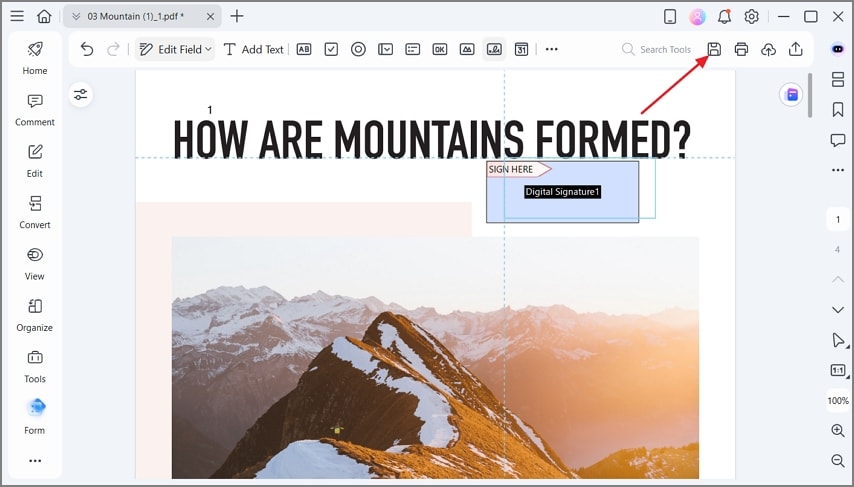
Task: Open the AI assistant icon at top right
Action: tap(838, 49)
